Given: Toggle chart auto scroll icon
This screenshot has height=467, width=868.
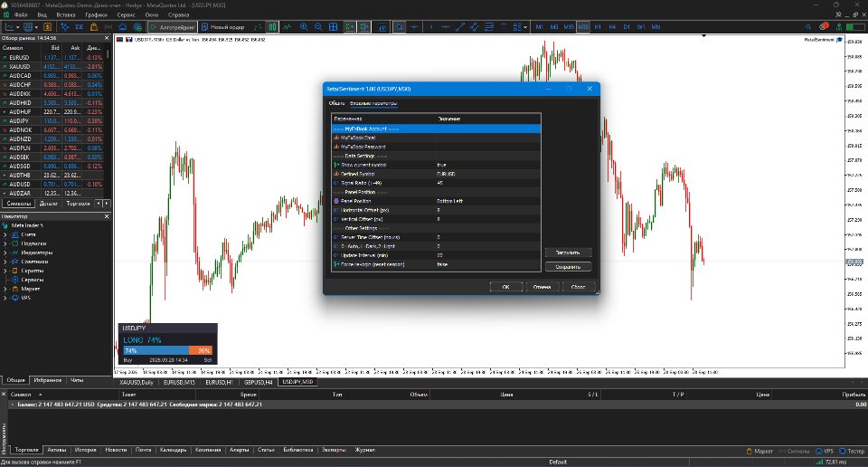Looking at the screenshot, I should point(349,26).
